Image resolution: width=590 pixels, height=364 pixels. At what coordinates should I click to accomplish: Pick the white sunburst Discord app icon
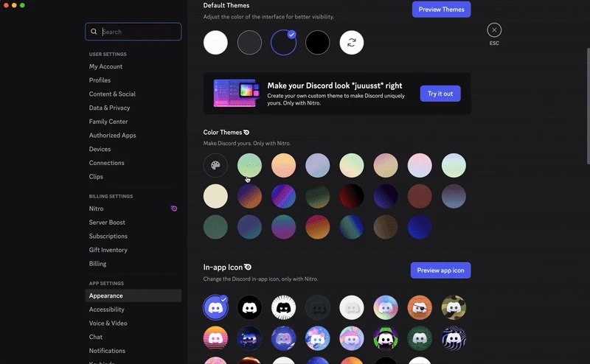point(284,307)
